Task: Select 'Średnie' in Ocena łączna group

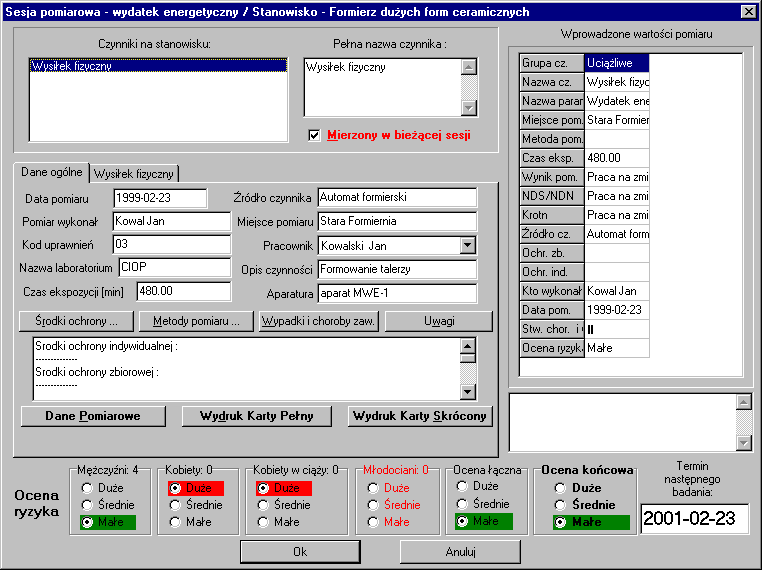Action: pos(462,503)
